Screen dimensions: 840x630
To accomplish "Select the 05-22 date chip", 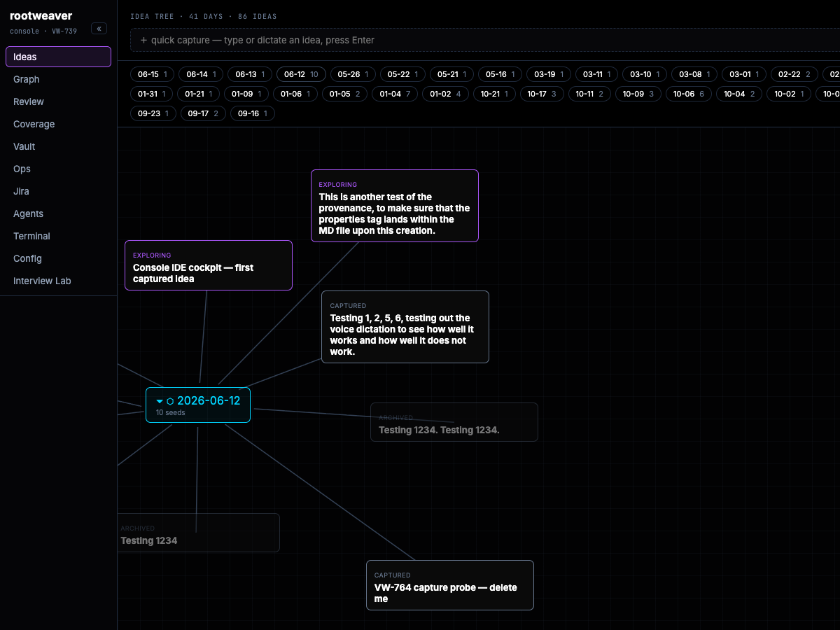I will click(x=402, y=74).
